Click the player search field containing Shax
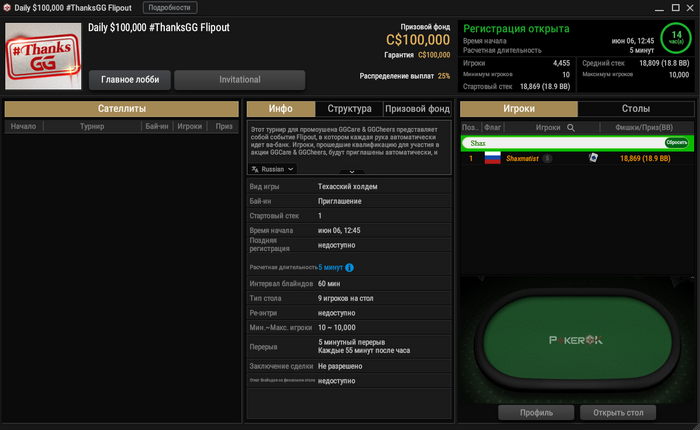The height and width of the screenshot is (430, 700). point(565,143)
